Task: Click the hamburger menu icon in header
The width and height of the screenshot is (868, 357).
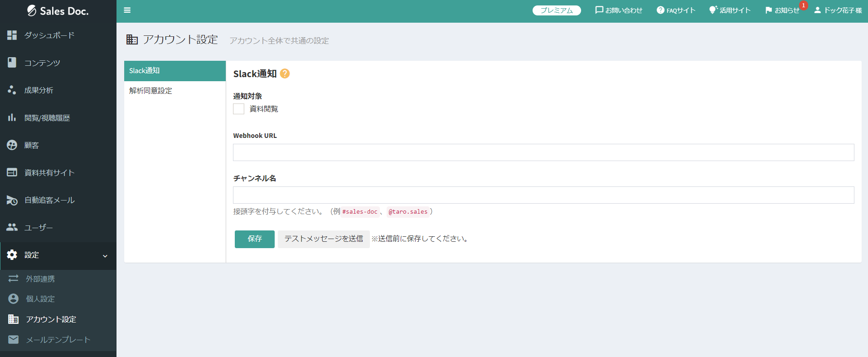Action: coord(127,10)
